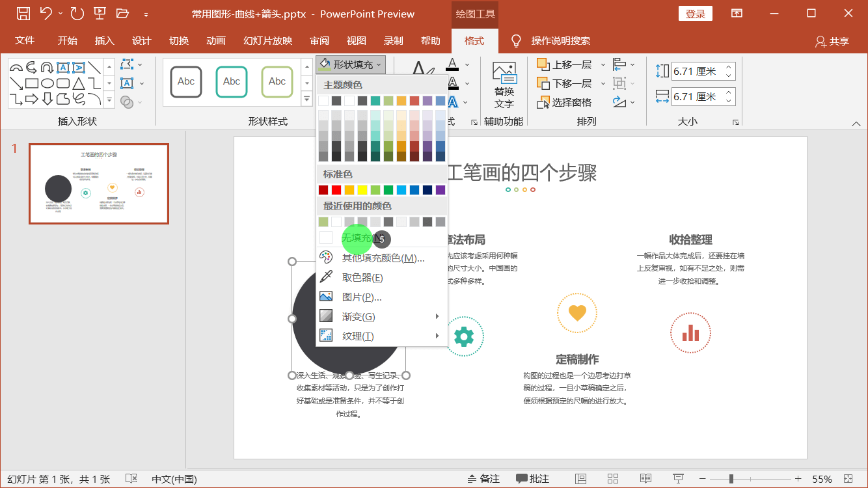Apply the teal Abc shape style
This screenshot has height=488, width=868.
(232, 82)
